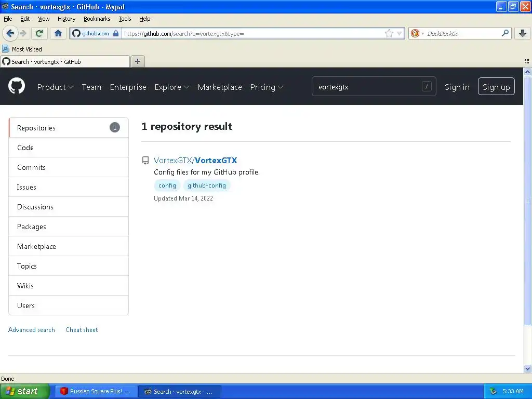Open the History menu

66,19
